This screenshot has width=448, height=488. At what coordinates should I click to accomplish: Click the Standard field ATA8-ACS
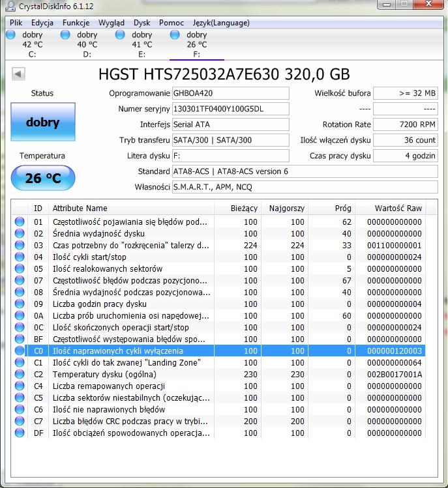[305, 171]
